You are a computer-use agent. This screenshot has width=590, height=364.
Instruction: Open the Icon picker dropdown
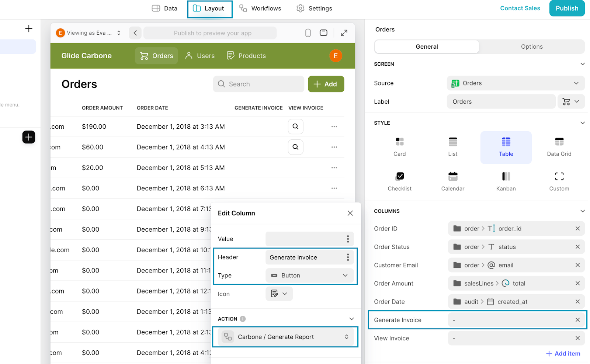coord(279,294)
